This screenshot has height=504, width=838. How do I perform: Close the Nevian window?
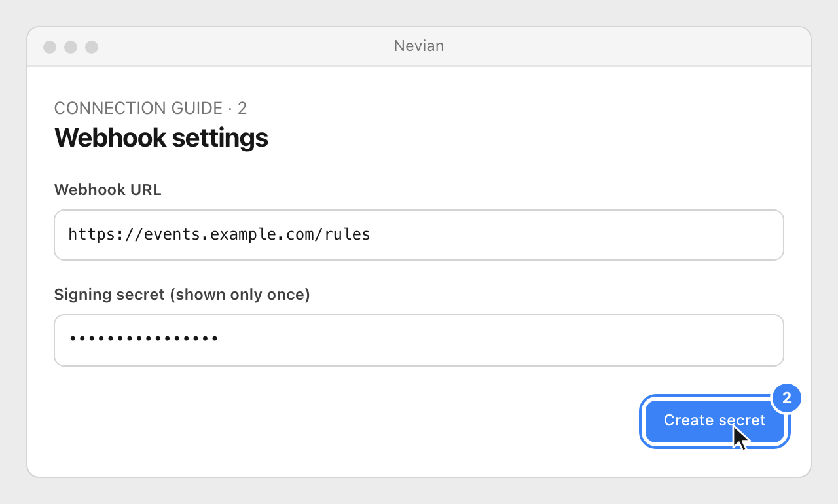(x=50, y=47)
